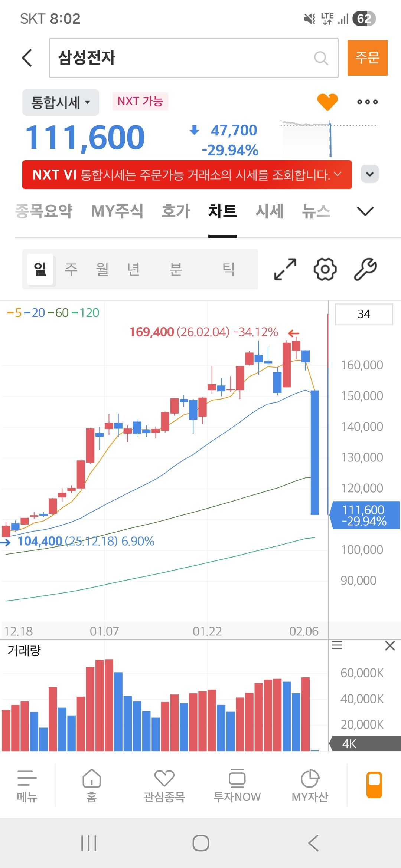
Task: Expand chart to fullscreen with arrows icon
Action: tap(285, 269)
